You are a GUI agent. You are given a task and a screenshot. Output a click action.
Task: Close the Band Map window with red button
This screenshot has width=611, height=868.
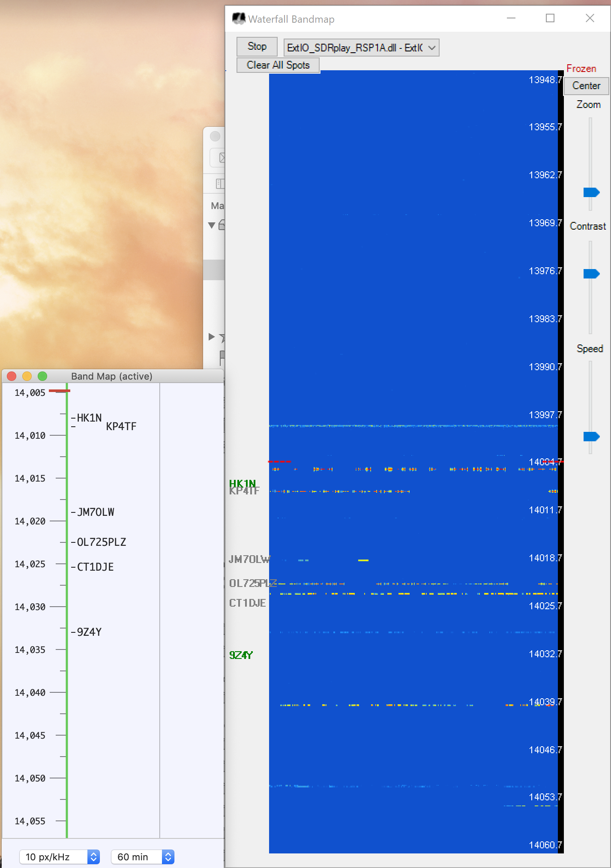pyautogui.click(x=12, y=376)
